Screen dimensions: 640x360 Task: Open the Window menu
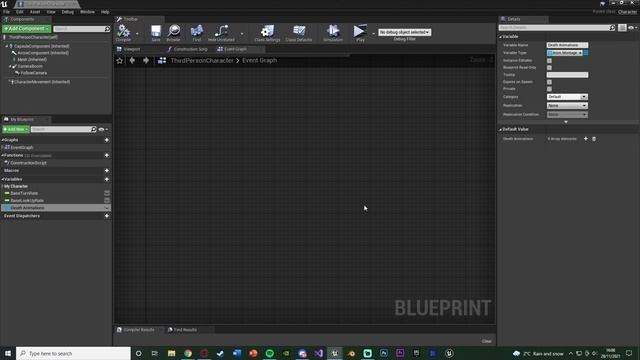(x=87, y=12)
